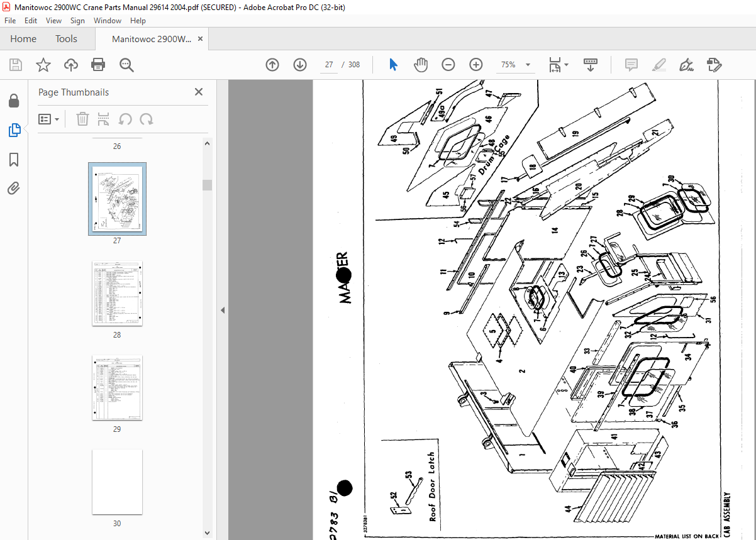This screenshot has width=756, height=540.
Task: Add the document to starred files
Action: (43, 65)
